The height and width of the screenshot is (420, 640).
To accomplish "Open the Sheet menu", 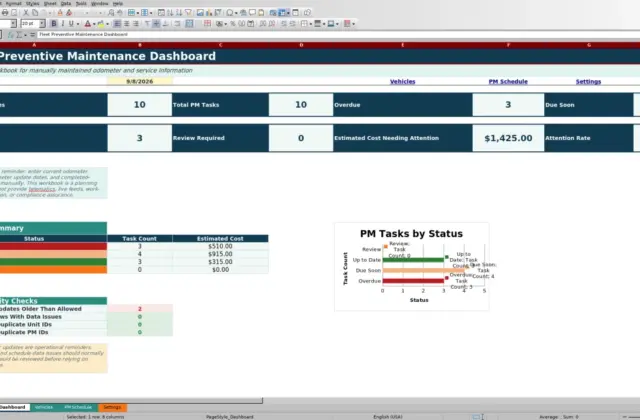I will click(x=50, y=3).
